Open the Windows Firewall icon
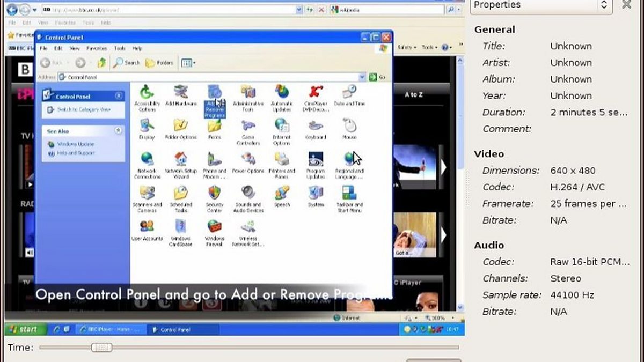644x362 pixels. coord(215,227)
